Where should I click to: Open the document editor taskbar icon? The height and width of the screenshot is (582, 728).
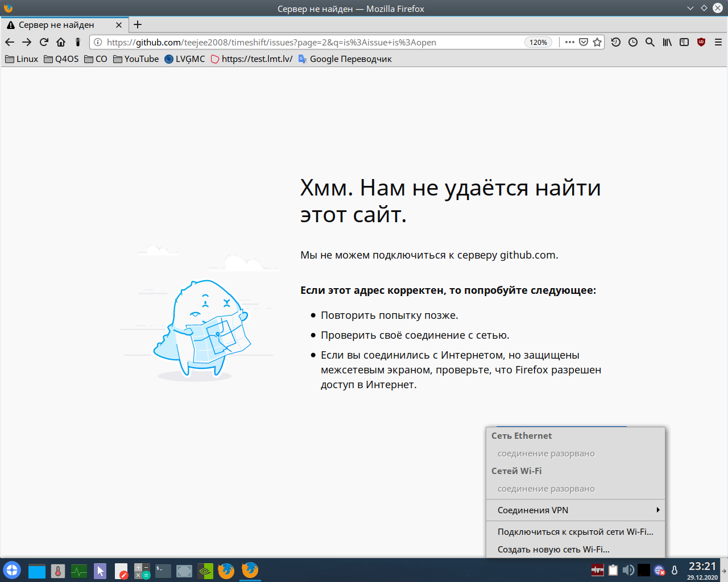pos(121,571)
